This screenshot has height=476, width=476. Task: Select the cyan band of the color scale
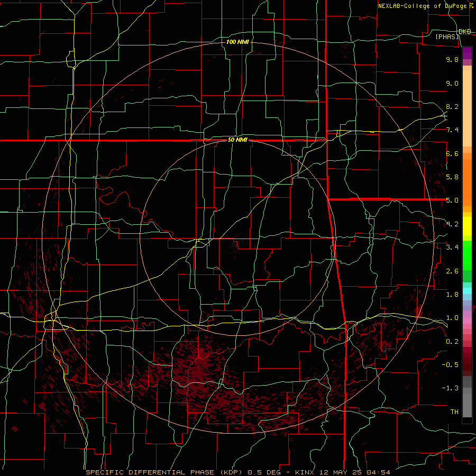pos(467,291)
